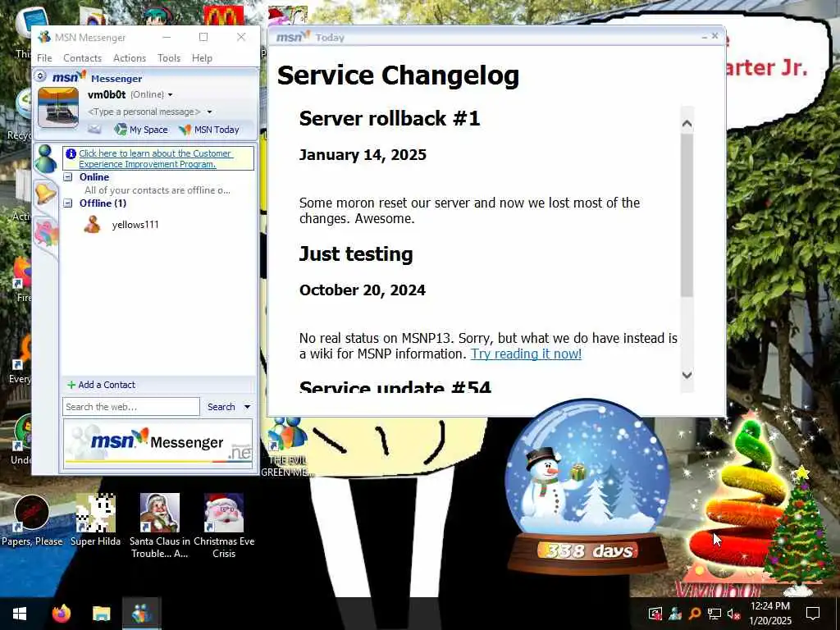The image size is (840, 630).
Task: Click the October 20, 2024 date text
Action: point(362,290)
